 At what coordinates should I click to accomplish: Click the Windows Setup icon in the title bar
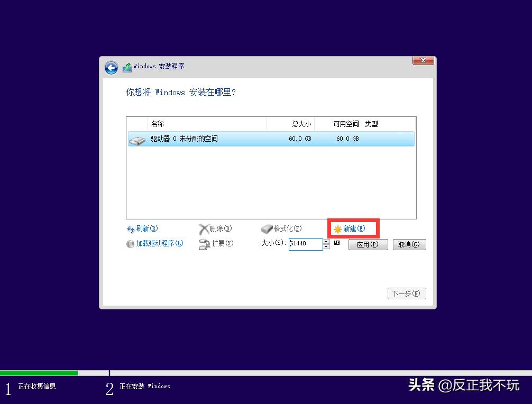tap(127, 67)
